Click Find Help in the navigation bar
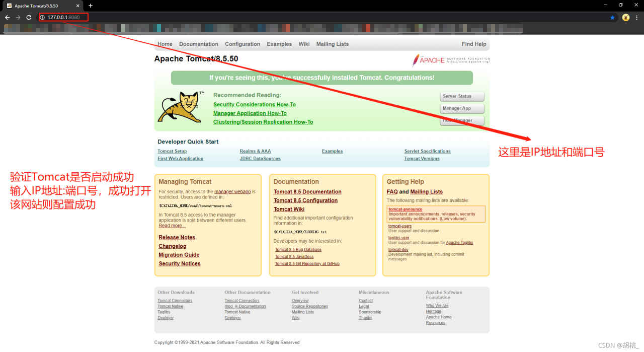Screen dimensions: 644x352 [474, 44]
